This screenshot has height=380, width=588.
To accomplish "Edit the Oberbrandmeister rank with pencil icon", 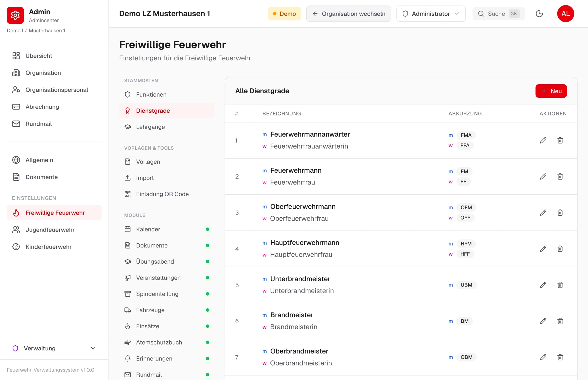I will pyautogui.click(x=543, y=357).
